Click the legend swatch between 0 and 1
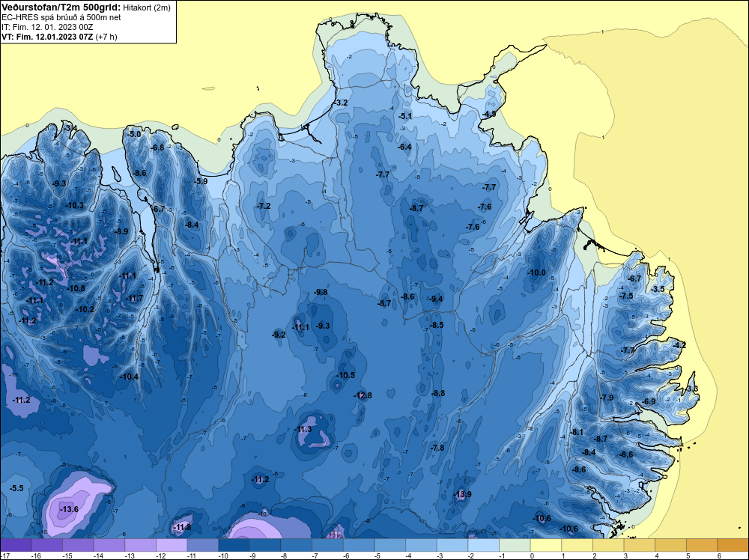The height and width of the screenshot is (560, 749). point(546,545)
